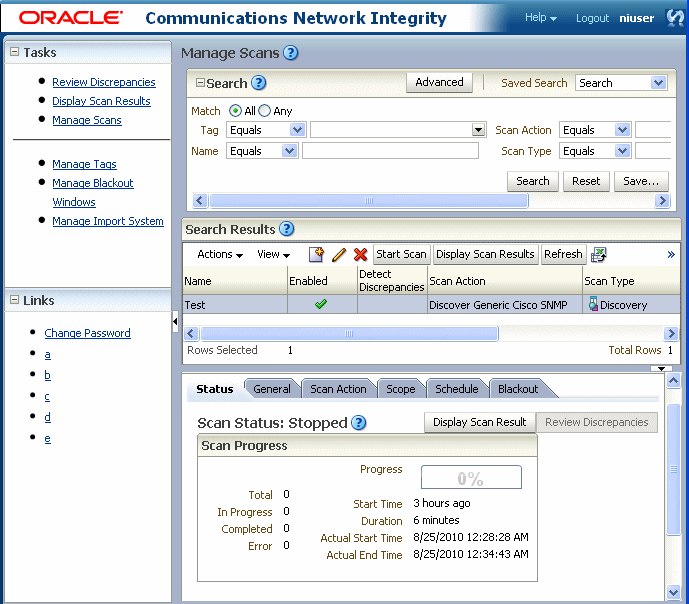Collapse the Links panel

pyautogui.click(x=15, y=300)
